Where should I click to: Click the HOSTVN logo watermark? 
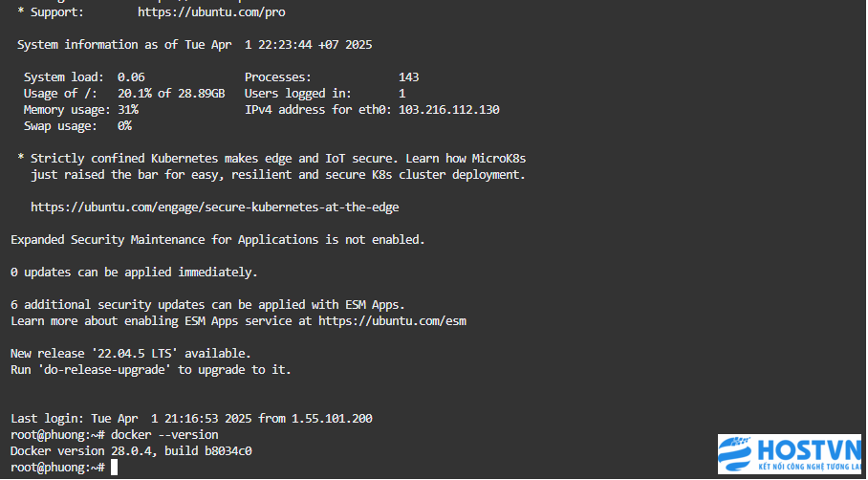790,454
